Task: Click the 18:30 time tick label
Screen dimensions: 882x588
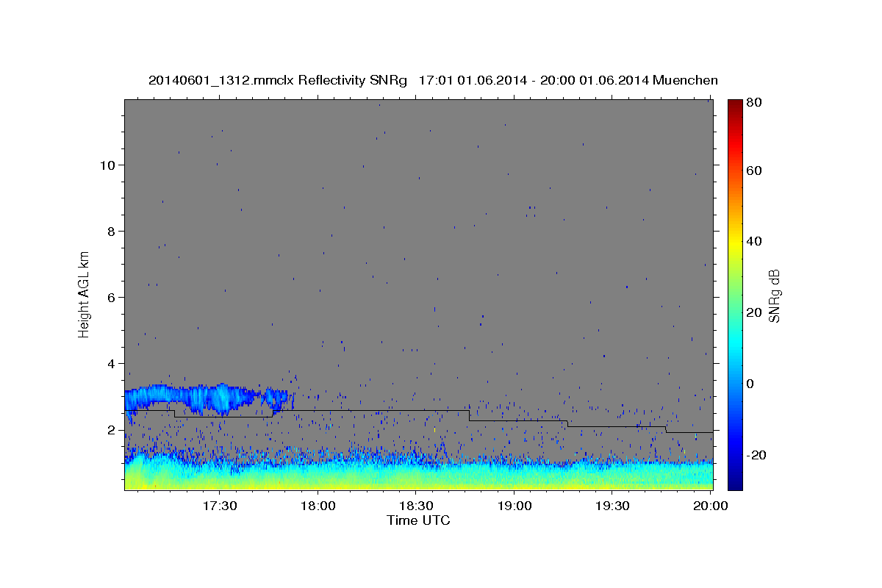Action: (416, 506)
